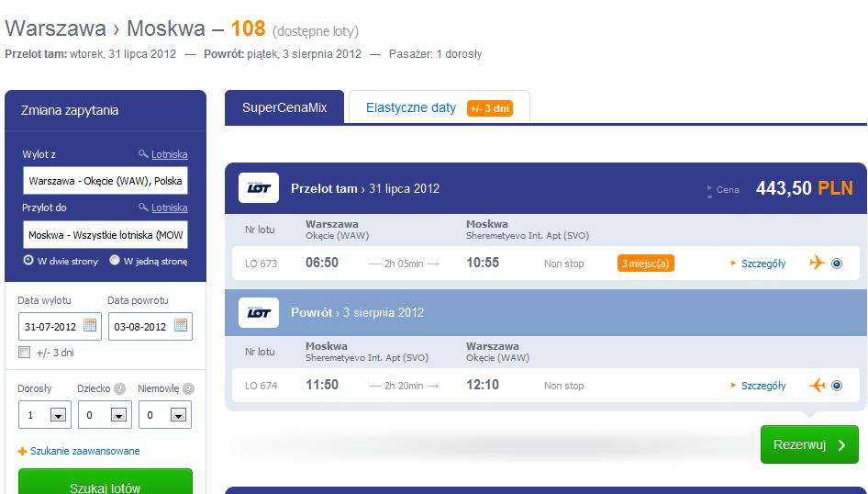Click the Rezerwuj button
This screenshot has width=868, height=494.
809,444
